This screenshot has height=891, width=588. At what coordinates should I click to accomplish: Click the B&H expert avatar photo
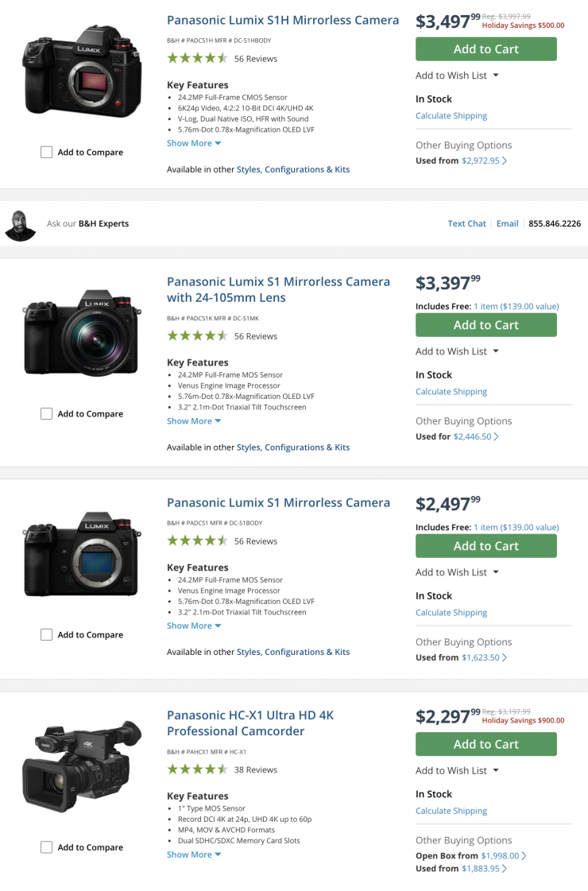[x=20, y=224]
